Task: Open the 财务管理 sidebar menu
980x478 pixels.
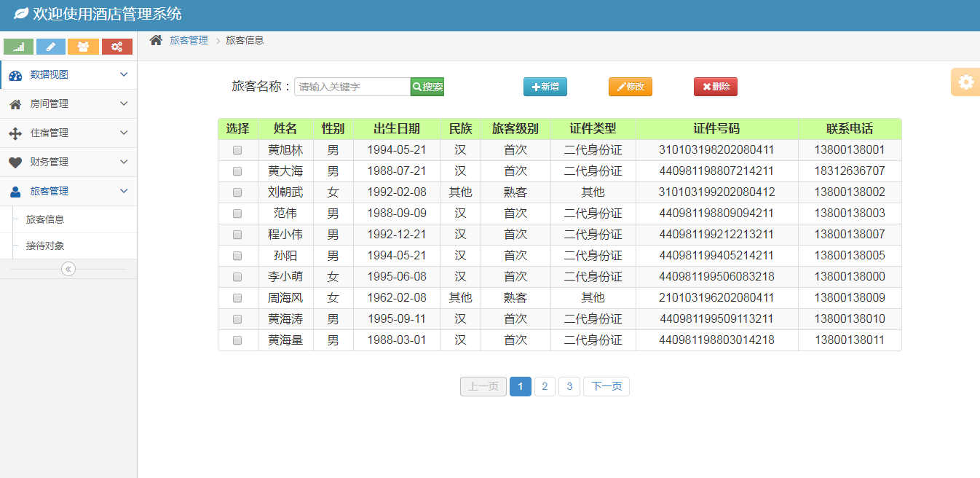Action: point(68,162)
